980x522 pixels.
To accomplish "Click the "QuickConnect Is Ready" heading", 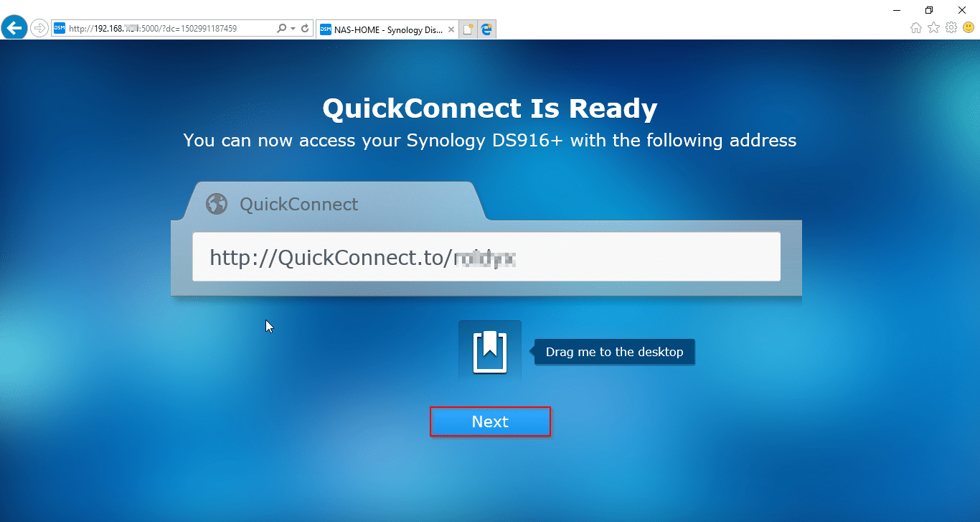I will [490, 108].
